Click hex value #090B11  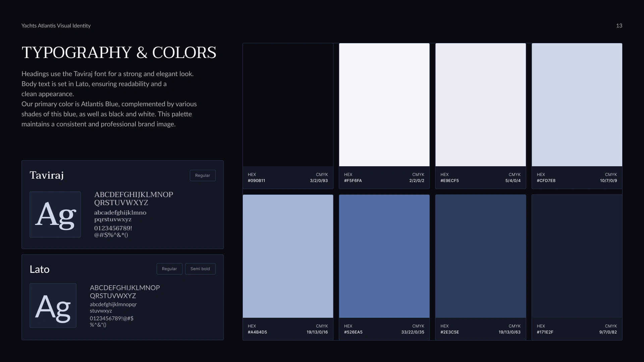point(257,181)
